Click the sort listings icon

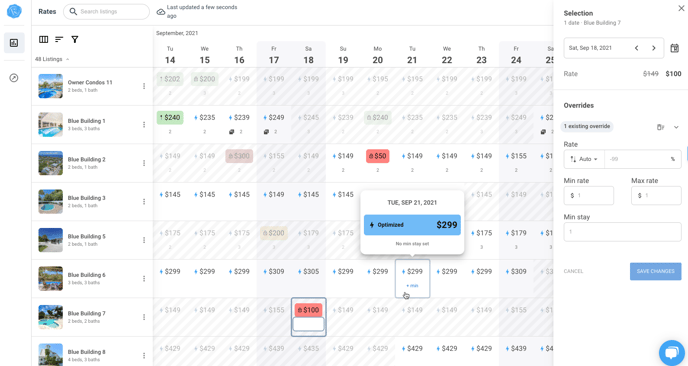(x=59, y=39)
